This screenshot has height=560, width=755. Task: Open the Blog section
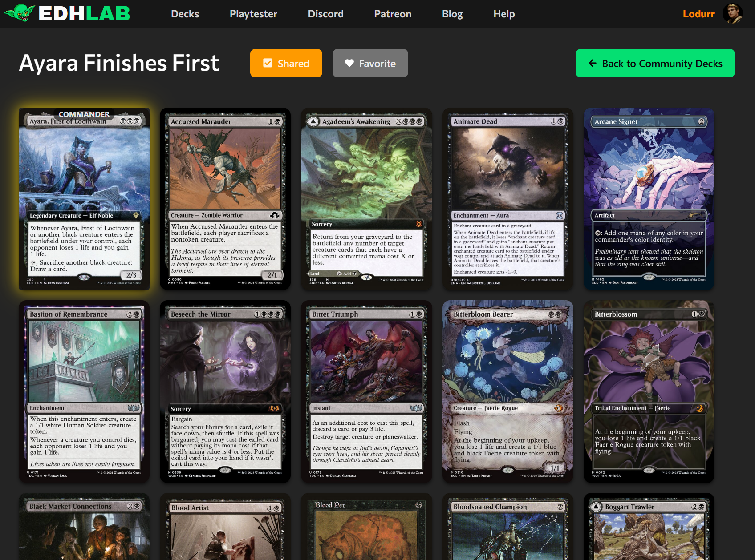pos(452,14)
